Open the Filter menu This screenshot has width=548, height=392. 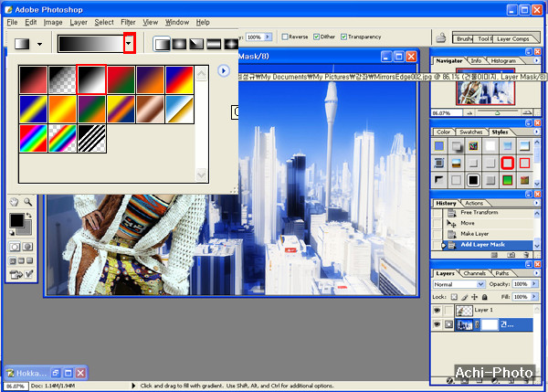128,22
